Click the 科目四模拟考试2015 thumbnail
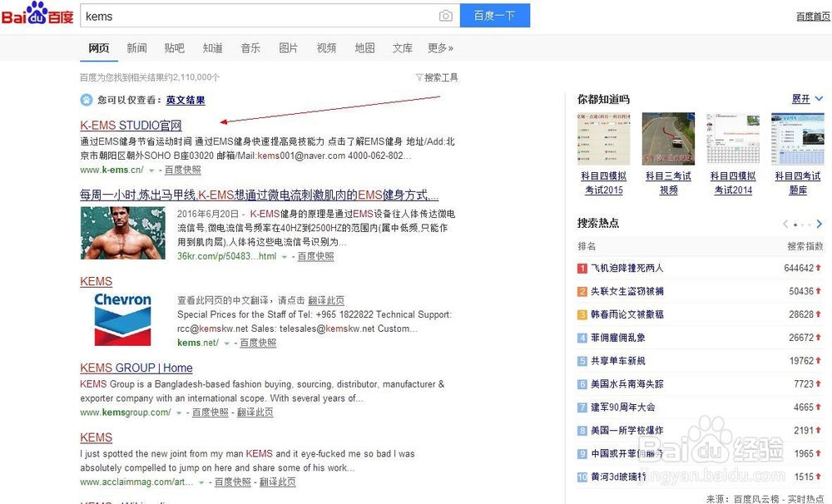The height and width of the screenshot is (504, 832). (x=603, y=138)
